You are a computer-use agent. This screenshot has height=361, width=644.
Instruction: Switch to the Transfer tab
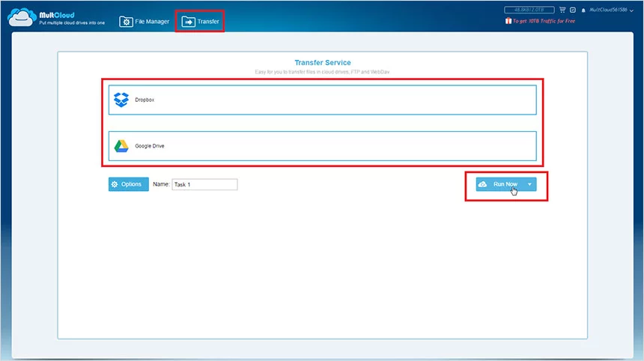click(x=200, y=22)
